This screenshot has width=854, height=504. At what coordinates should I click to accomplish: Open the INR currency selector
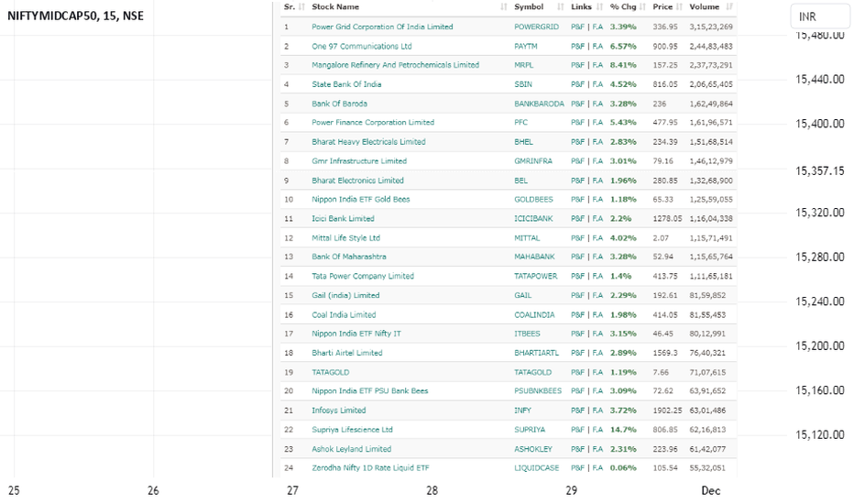pos(820,16)
